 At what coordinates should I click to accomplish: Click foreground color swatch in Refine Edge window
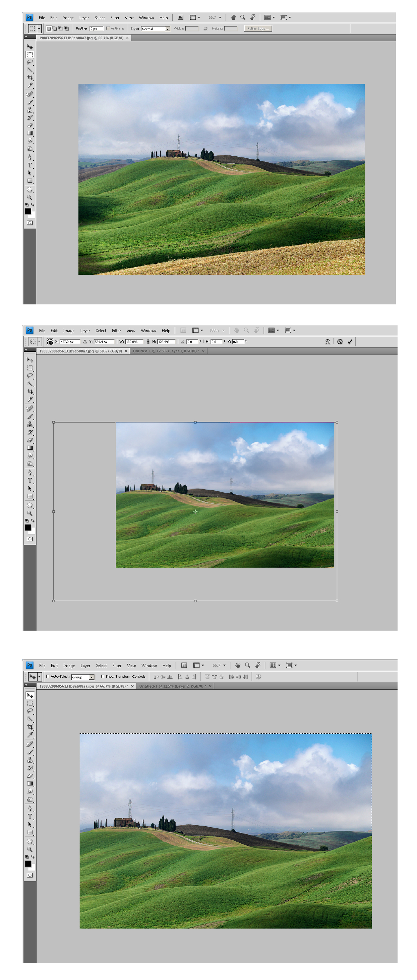(x=28, y=211)
